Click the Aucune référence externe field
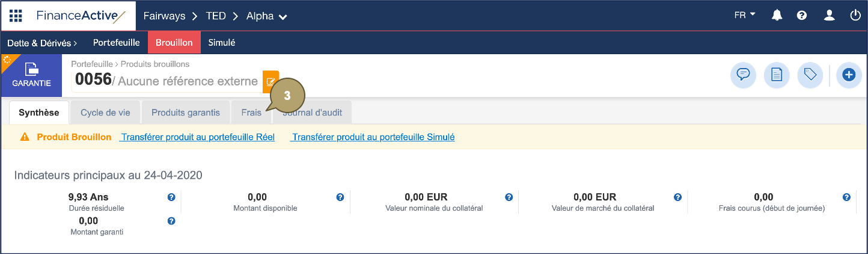Screen dimensions: 868x254 click(188, 81)
